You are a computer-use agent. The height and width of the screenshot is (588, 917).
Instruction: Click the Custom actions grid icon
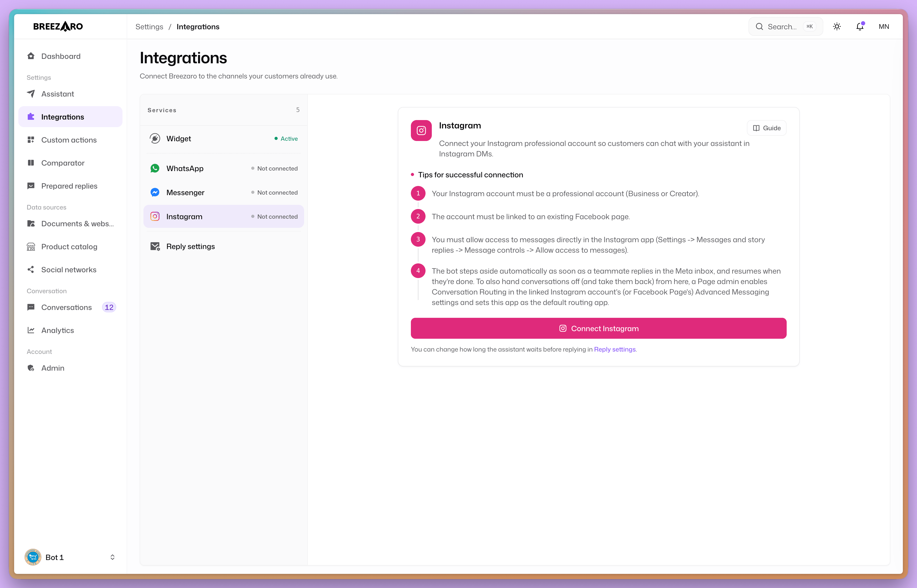click(31, 140)
